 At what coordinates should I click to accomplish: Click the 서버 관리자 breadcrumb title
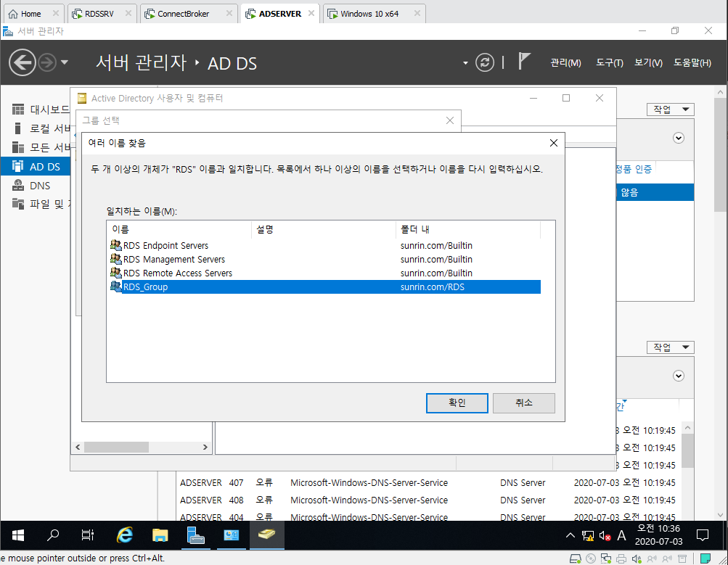click(x=141, y=62)
